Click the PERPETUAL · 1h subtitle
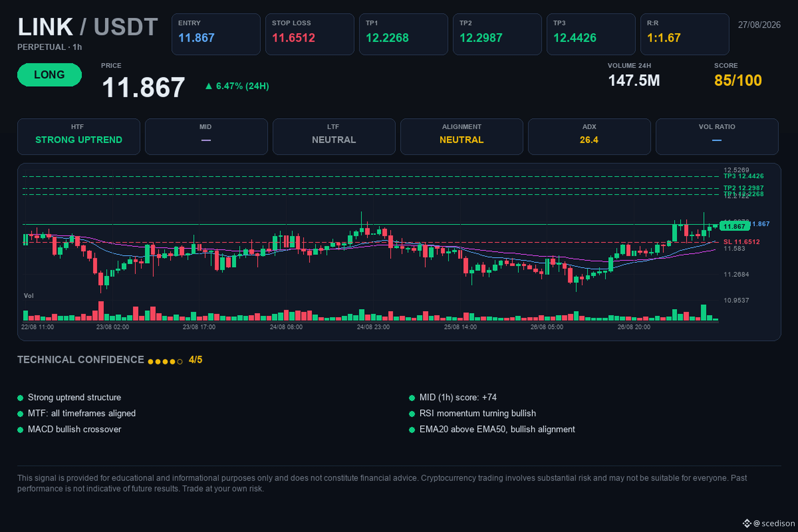 click(x=50, y=47)
